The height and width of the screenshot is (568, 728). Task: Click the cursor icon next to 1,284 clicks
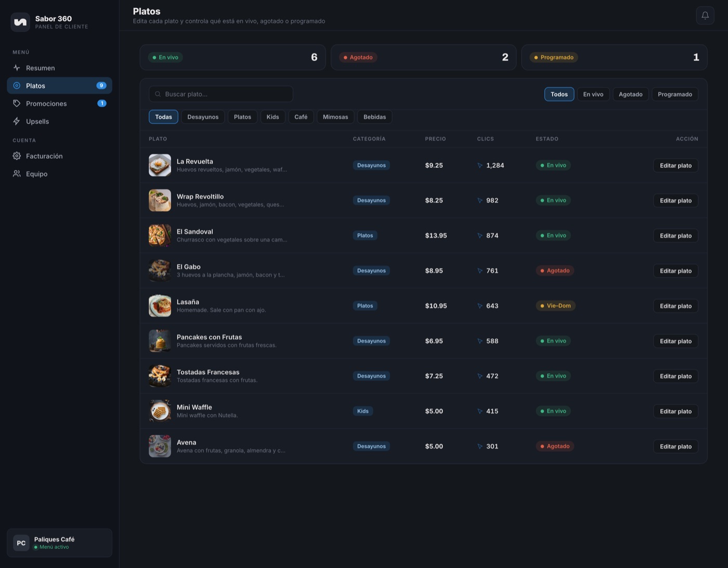click(480, 165)
